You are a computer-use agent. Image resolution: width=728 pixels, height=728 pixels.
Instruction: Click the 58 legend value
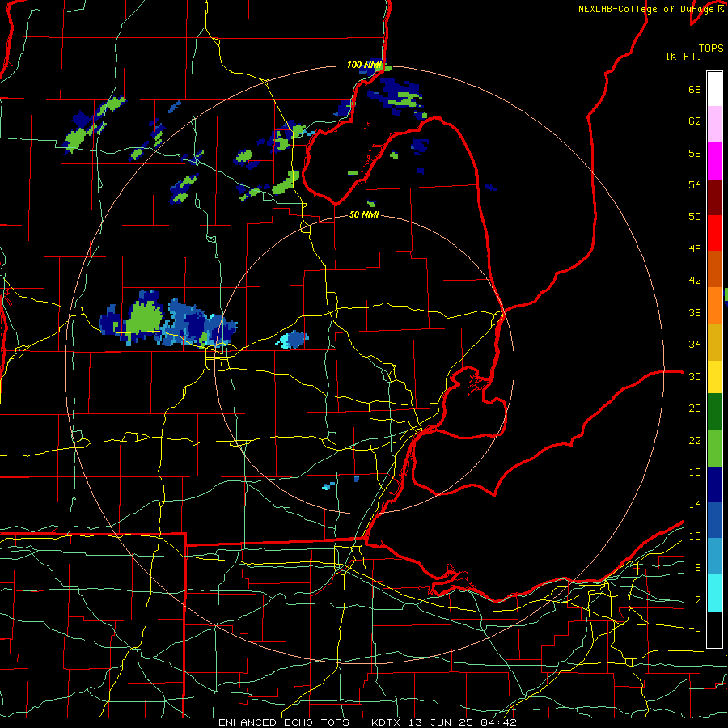coord(695,153)
